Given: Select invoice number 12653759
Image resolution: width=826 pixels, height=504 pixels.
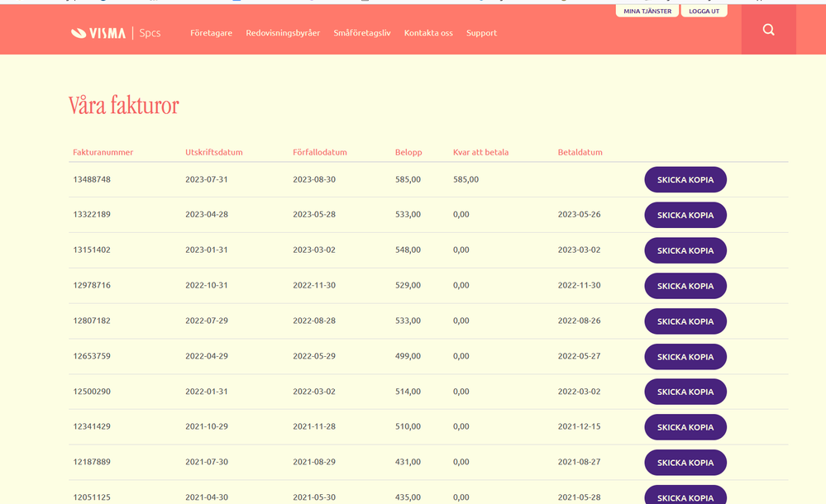Looking at the screenshot, I should (92, 356).
